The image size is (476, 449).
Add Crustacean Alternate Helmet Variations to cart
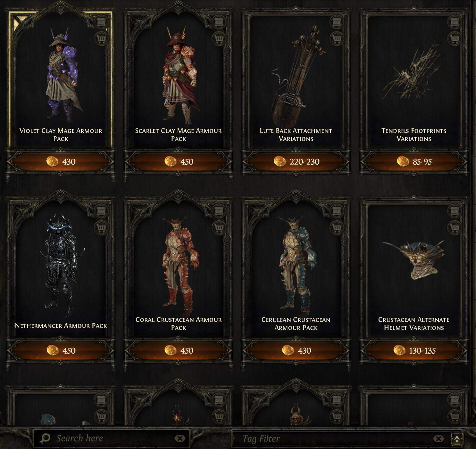455,227
